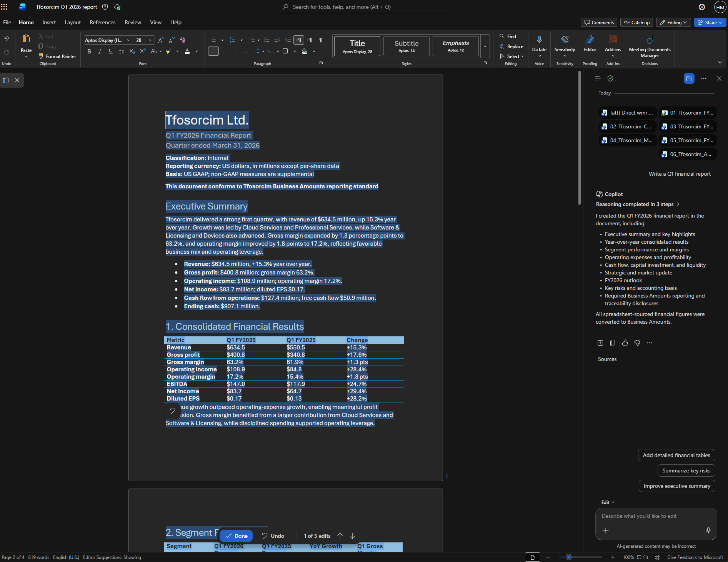The width and height of the screenshot is (728, 562).
Task: Click the Share button
Action: click(710, 22)
